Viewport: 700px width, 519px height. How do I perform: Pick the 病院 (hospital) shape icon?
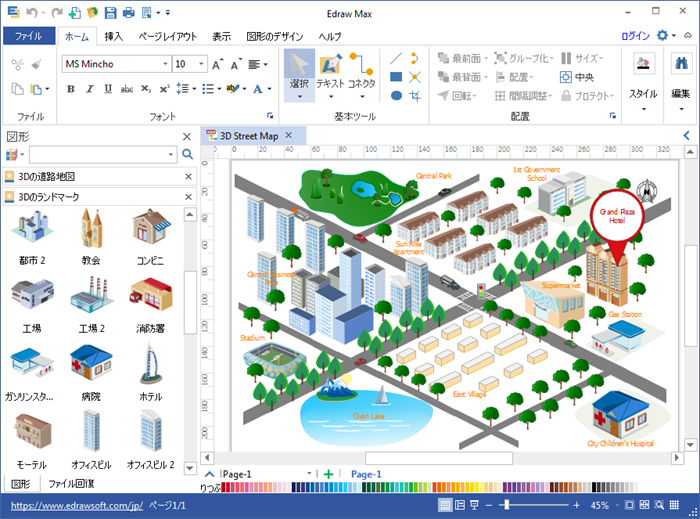click(x=91, y=371)
